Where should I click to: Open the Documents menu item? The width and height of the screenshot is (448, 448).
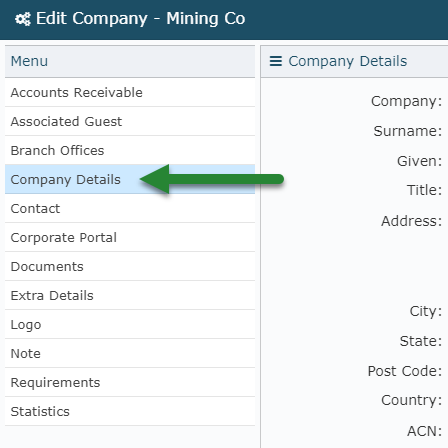(130, 266)
